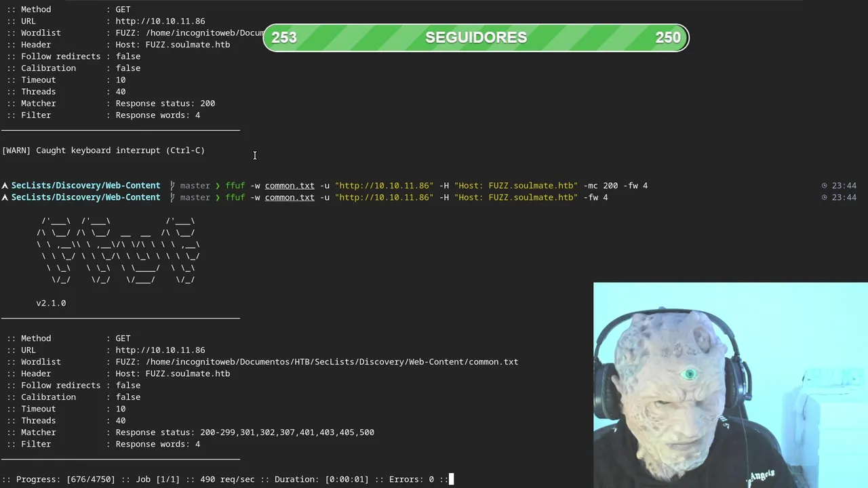868x488 pixels.
Task: Click the 'Job [1/1]' status entry
Action: (157, 479)
